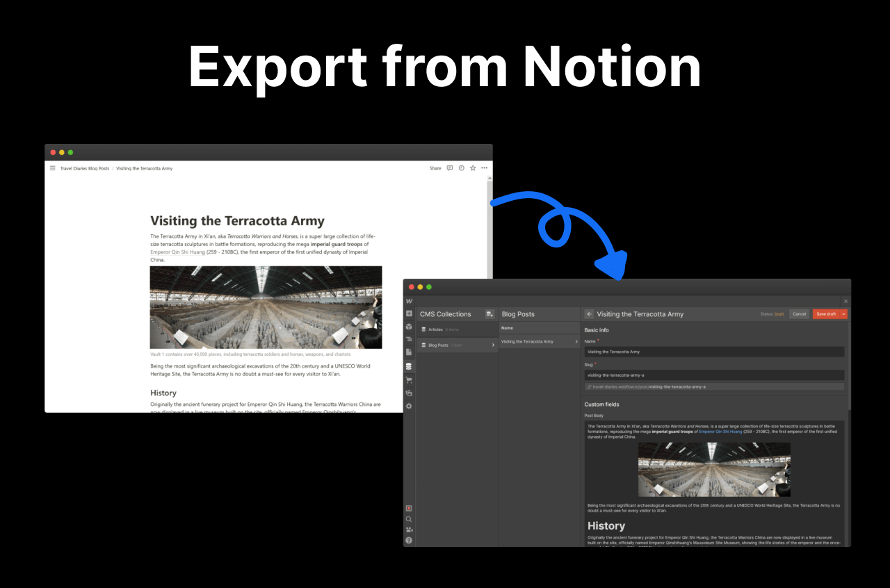Open Notion comments icon in top bar
Screen dimensions: 890x588
click(450, 168)
